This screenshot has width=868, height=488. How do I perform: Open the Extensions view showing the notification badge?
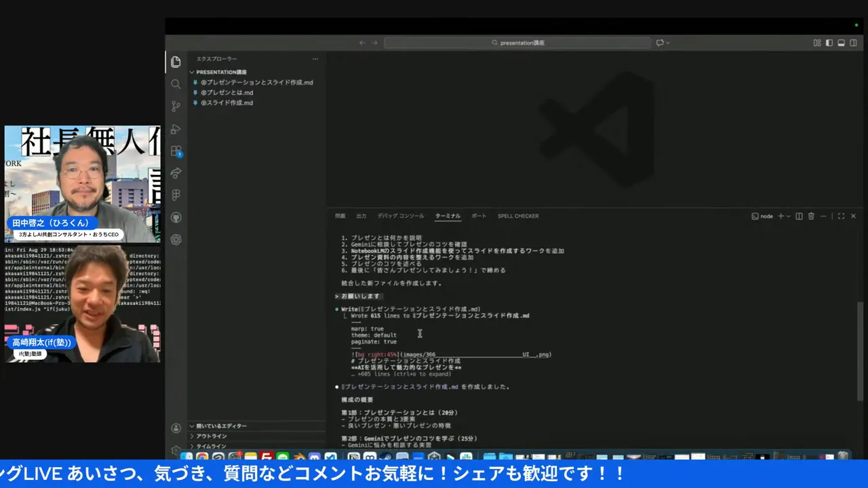pyautogui.click(x=176, y=150)
